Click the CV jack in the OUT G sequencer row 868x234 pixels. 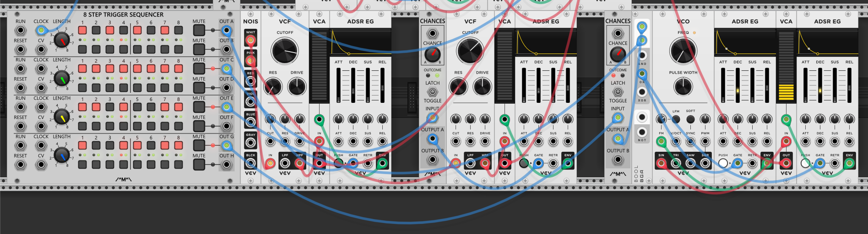(41, 165)
